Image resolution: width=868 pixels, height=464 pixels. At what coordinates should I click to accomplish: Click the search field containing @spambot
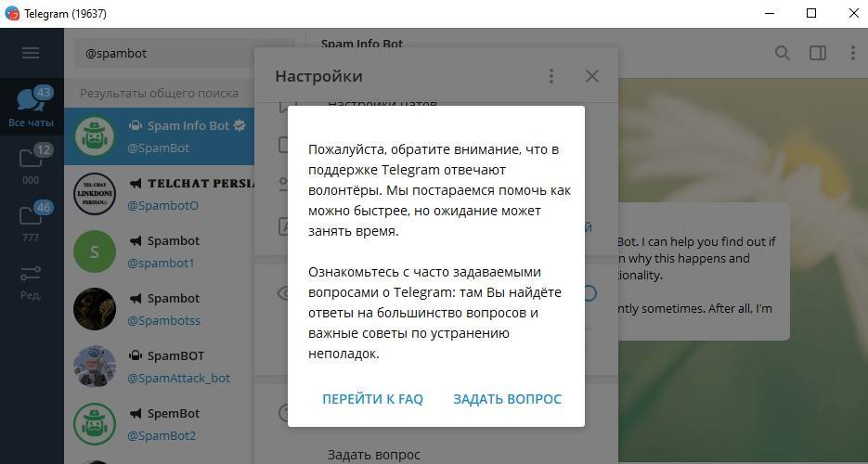pos(183,54)
